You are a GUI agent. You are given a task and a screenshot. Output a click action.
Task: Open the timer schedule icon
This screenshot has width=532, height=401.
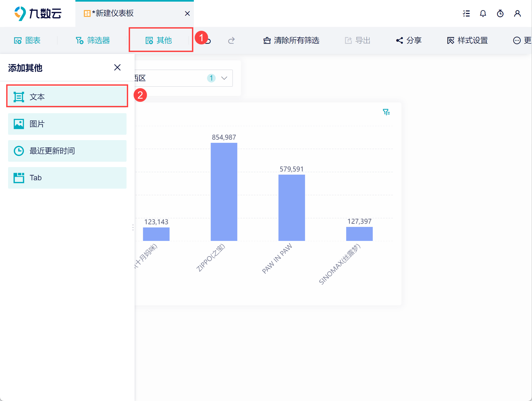click(500, 13)
